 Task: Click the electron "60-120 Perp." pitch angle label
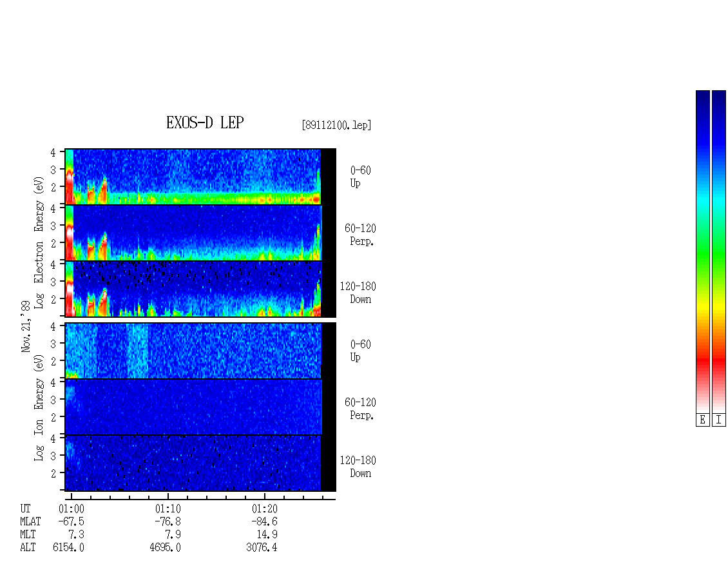[360, 235]
